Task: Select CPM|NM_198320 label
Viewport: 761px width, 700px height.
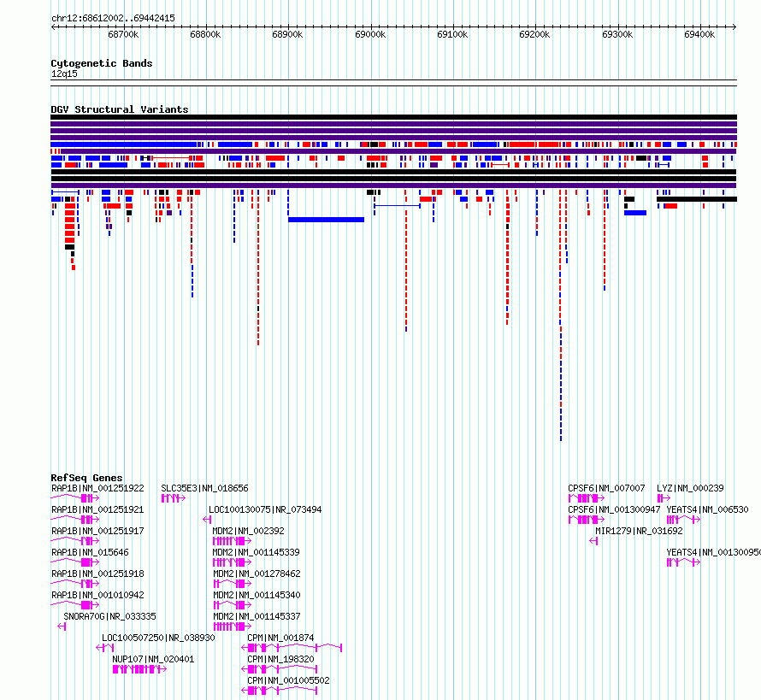Action: click(280, 659)
